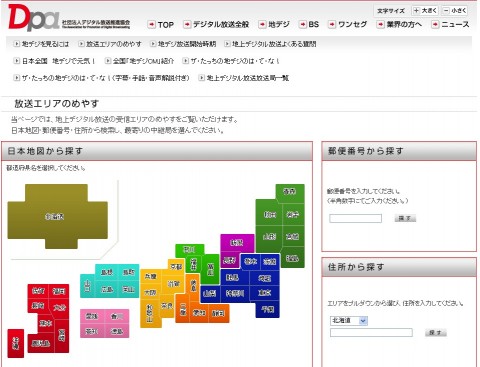Focus the postal code input field

point(355,218)
